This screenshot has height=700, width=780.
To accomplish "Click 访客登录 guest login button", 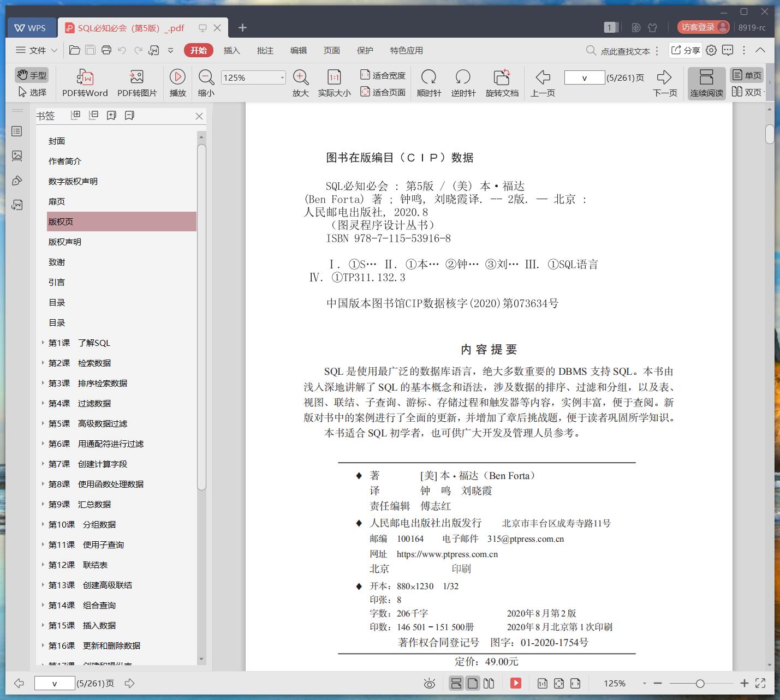I will (703, 27).
